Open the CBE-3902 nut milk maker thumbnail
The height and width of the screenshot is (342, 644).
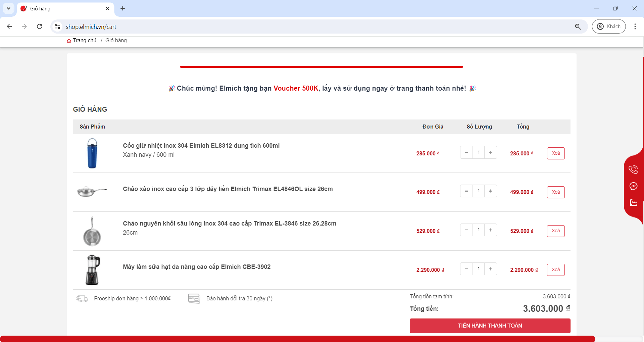[x=92, y=270]
